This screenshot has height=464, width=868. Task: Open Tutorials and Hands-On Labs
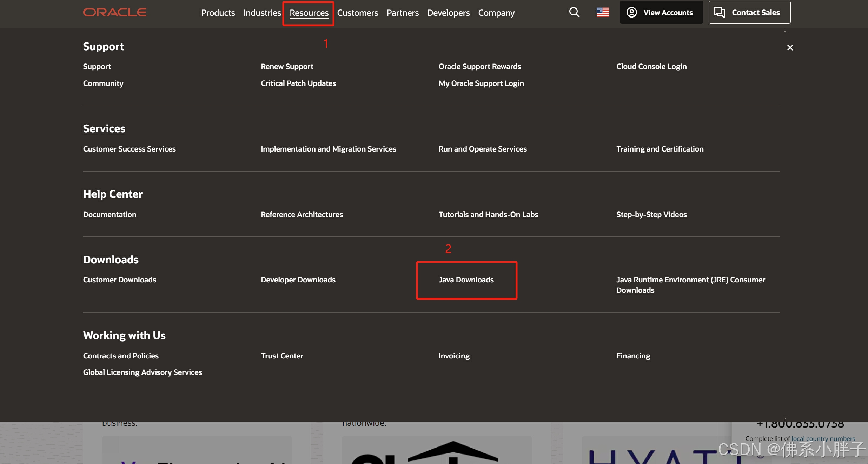tap(488, 215)
